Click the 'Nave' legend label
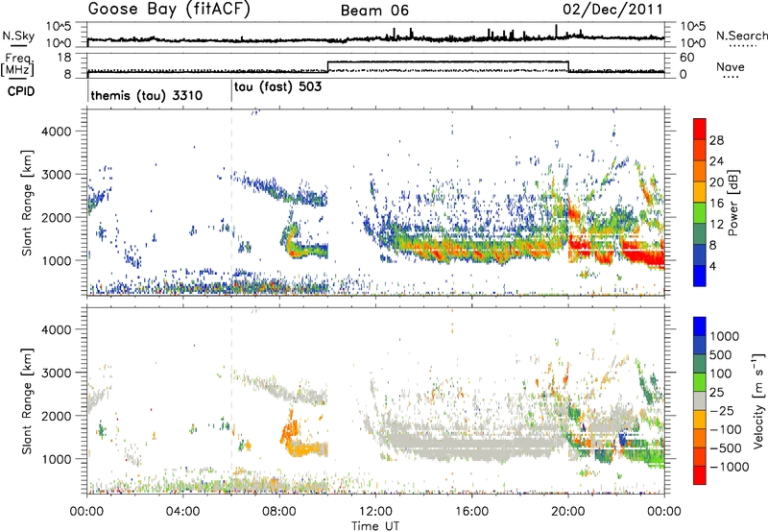The width and height of the screenshot is (768, 532). 731,66
